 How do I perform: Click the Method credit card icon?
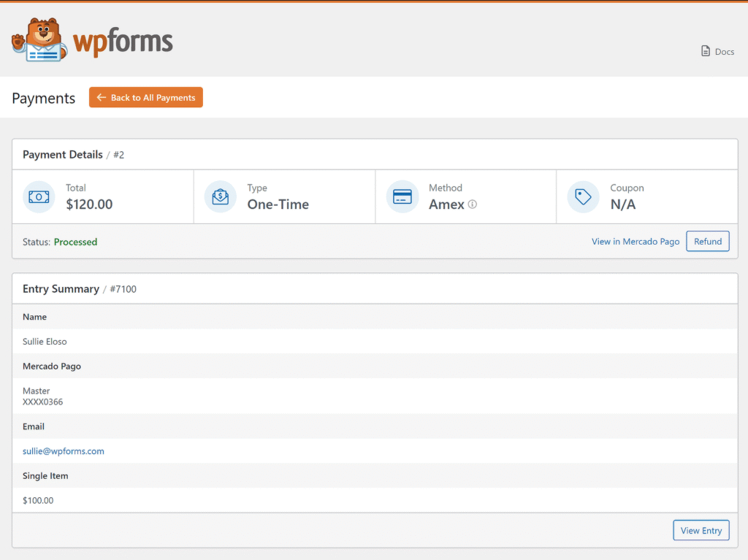[x=402, y=196]
